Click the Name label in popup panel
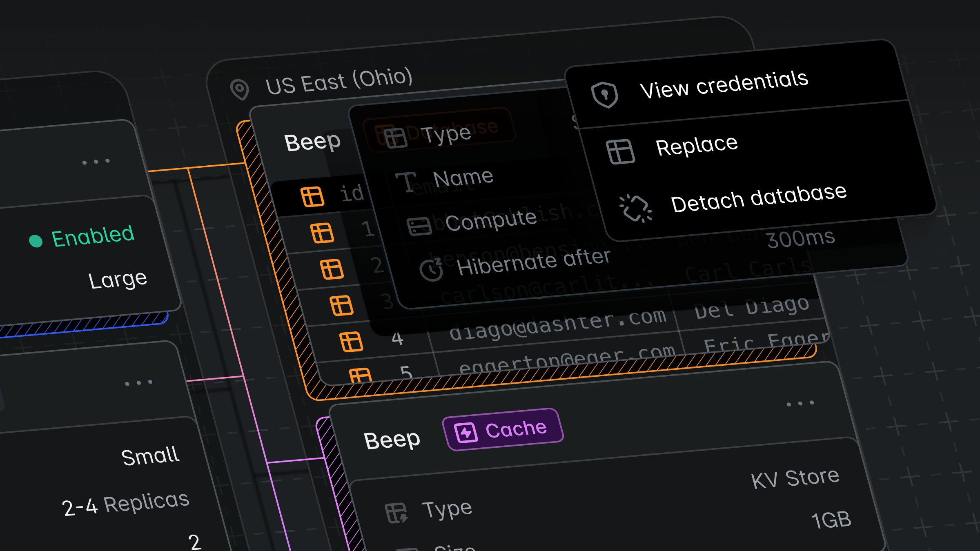 click(x=463, y=178)
